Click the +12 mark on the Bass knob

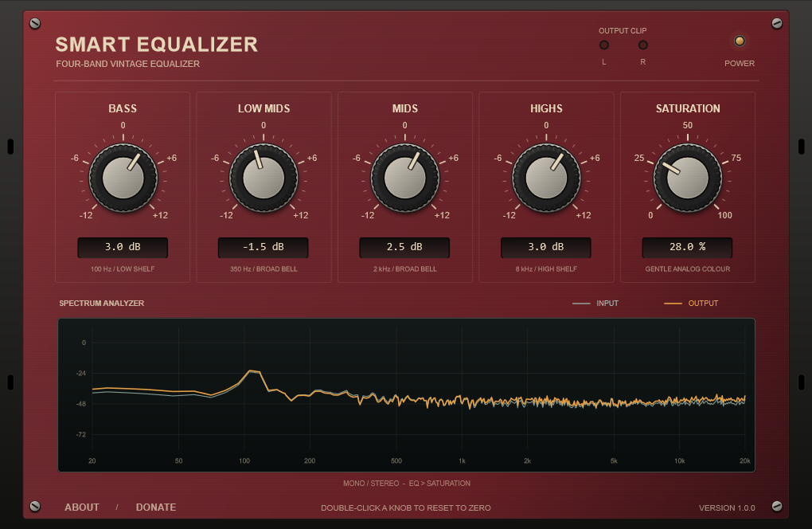pos(160,215)
